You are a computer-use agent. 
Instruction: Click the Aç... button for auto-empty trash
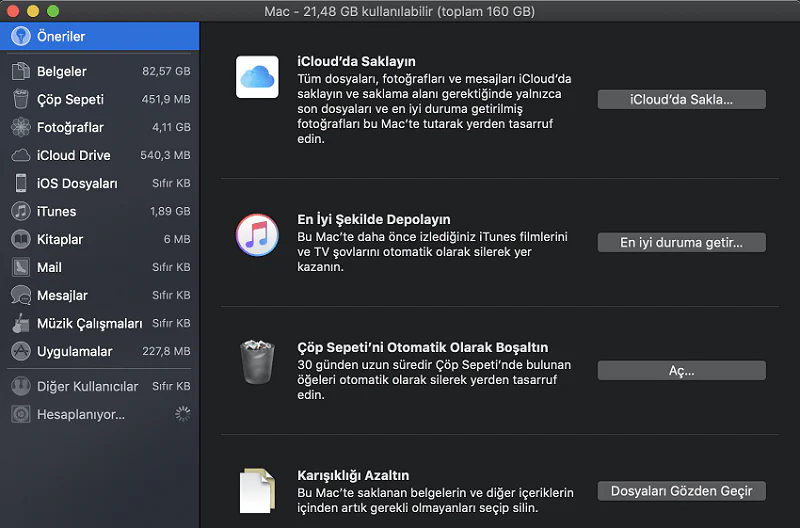click(x=681, y=371)
